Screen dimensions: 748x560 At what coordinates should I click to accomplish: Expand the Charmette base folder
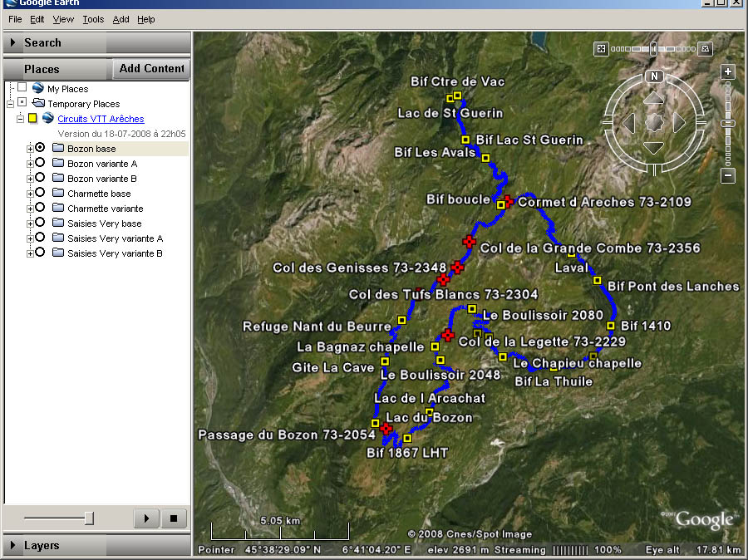pyautogui.click(x=30, y=194)
